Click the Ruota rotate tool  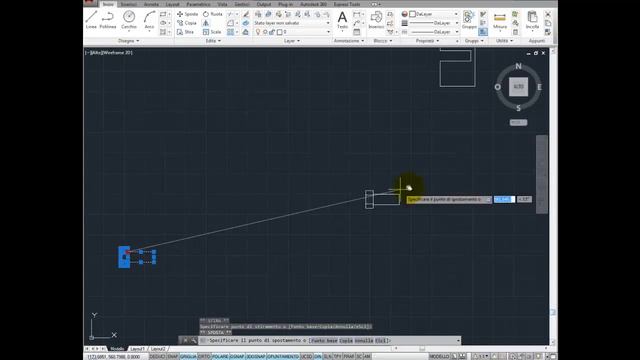pyautogui.click(x=213, y=14)
